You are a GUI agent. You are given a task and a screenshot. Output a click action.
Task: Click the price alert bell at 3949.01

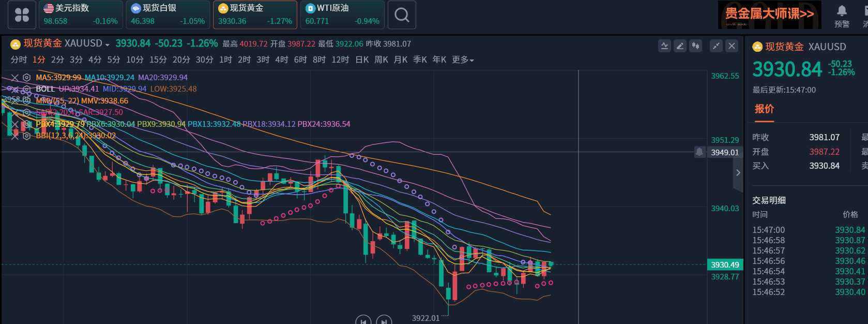pyautogui.click(x=699, y=152)
